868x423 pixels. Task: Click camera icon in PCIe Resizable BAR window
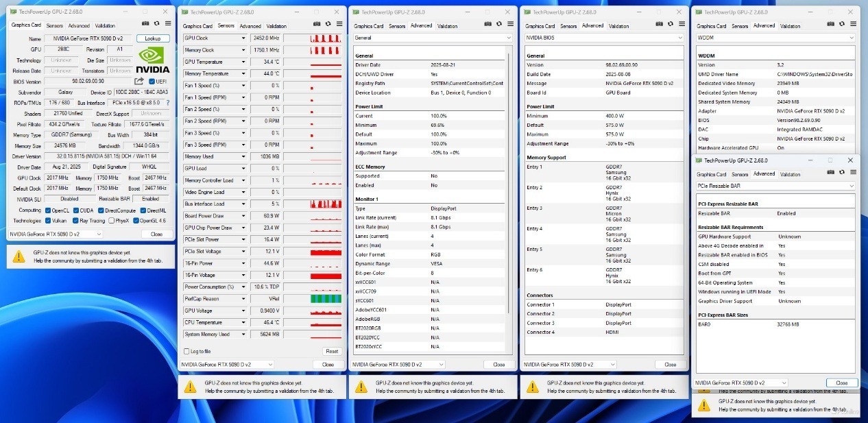coord(831,173)
